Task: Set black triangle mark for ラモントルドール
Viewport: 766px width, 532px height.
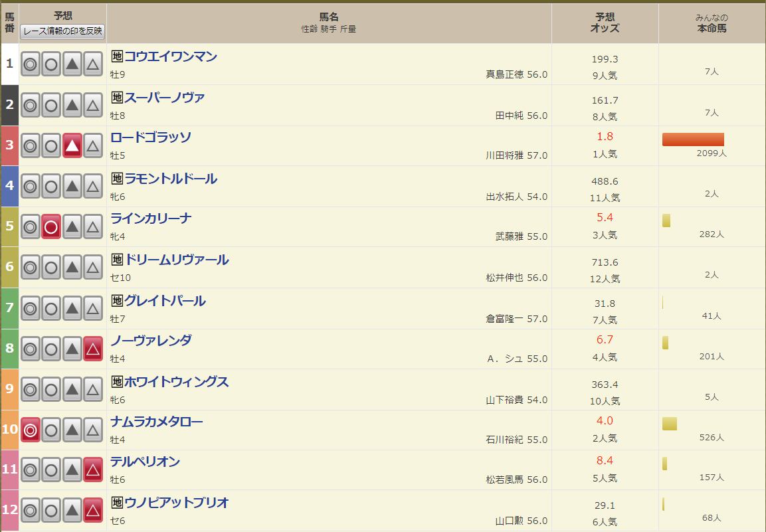Action: point(72,186)
